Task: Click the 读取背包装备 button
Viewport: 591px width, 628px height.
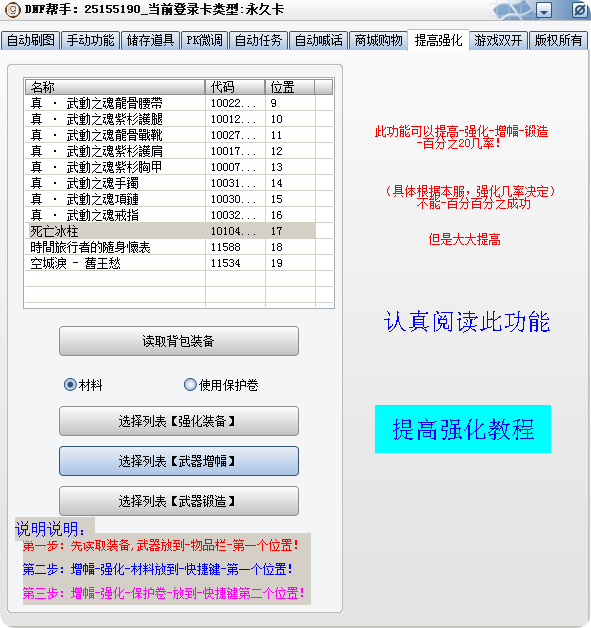Action: (x=179, y=341)
